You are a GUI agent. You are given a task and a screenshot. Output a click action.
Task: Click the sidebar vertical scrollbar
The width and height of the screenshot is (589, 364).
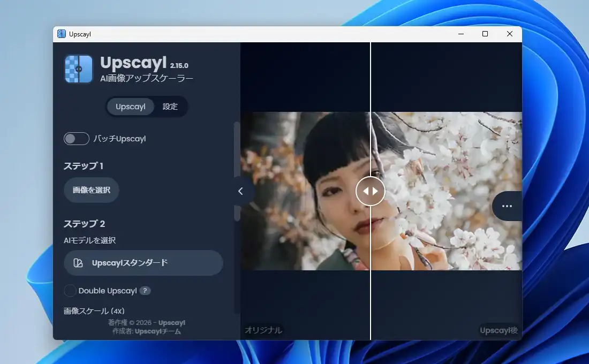pyautogui.click(x=237, y=171)
